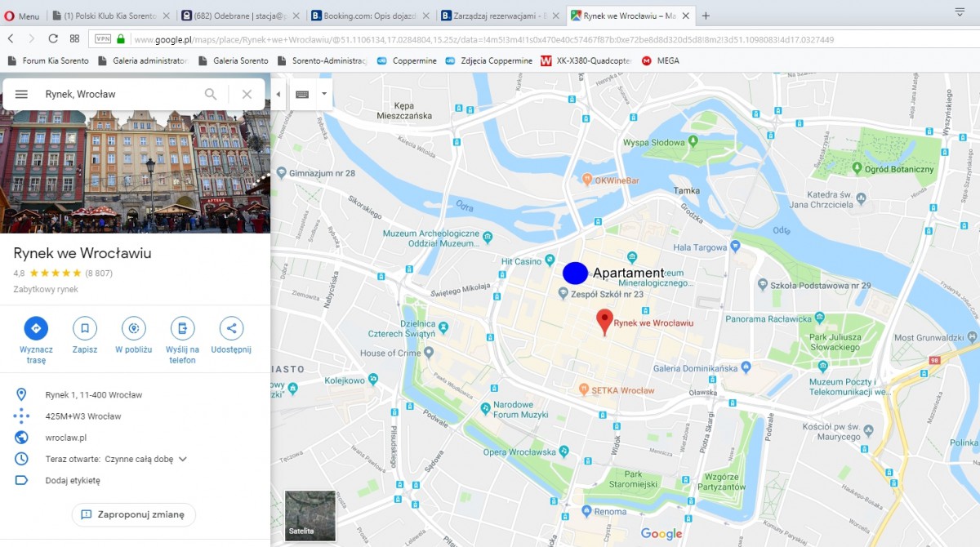The height and width of the screenshot is (547, 980).
Task: Click the red Rynek we Wrocławiu pin
Action: pyautogui.click(x=604, y=322)
